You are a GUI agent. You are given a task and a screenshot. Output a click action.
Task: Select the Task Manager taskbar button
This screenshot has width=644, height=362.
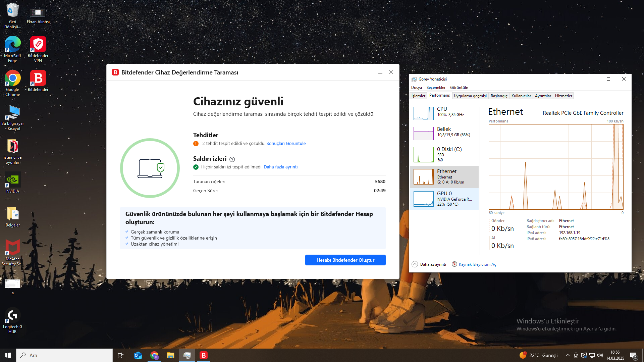(187, 355)
